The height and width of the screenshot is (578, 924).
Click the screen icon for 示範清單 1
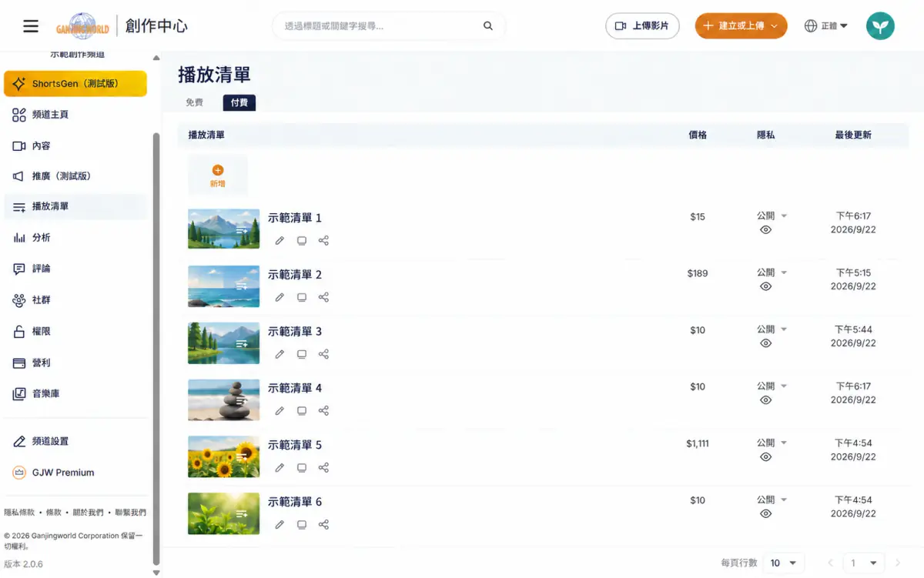click(302, 241)
